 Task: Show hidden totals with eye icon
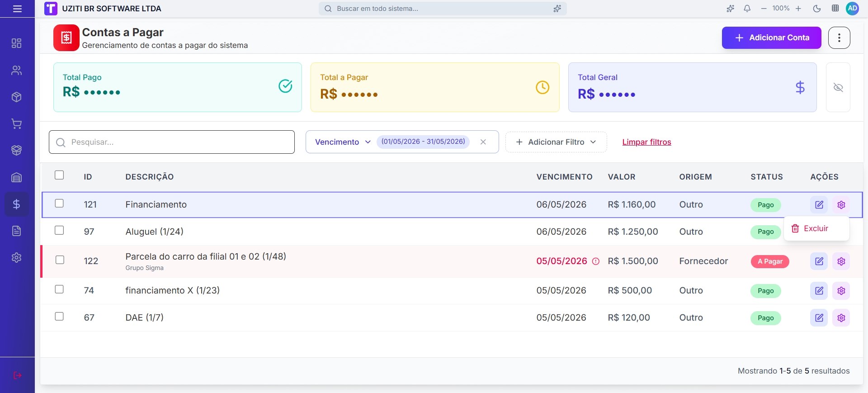pos(838,87)
